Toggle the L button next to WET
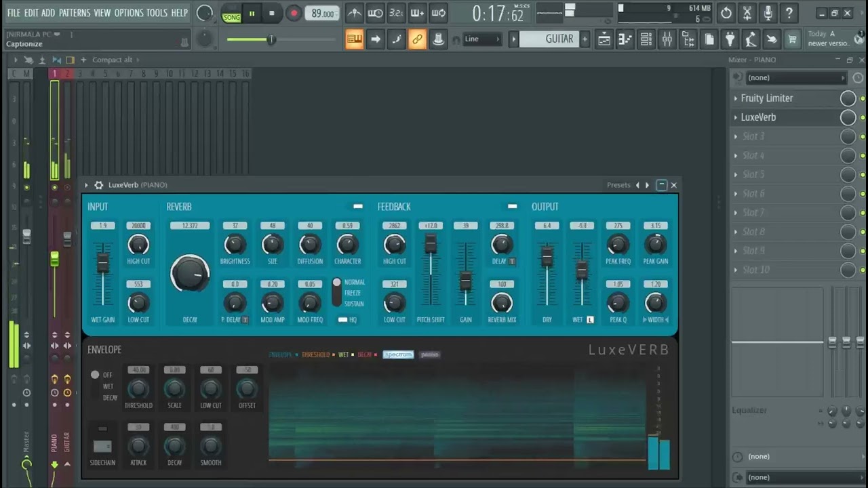The image size is (868, 488). pos(590,319)
